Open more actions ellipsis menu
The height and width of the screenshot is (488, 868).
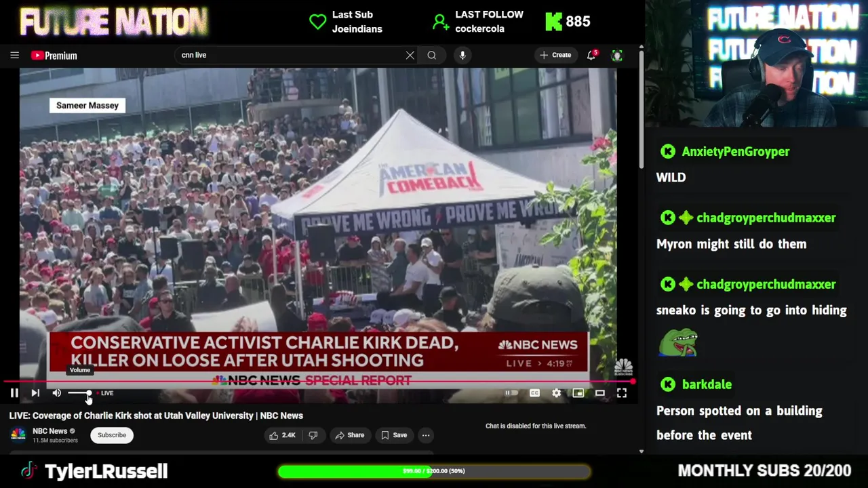click(x=426, y=435)
